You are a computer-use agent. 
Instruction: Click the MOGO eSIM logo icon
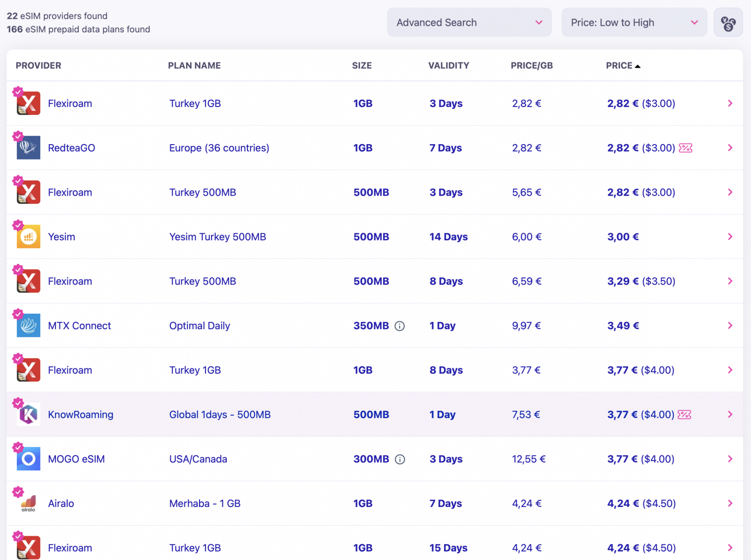(x=28, y=459)
